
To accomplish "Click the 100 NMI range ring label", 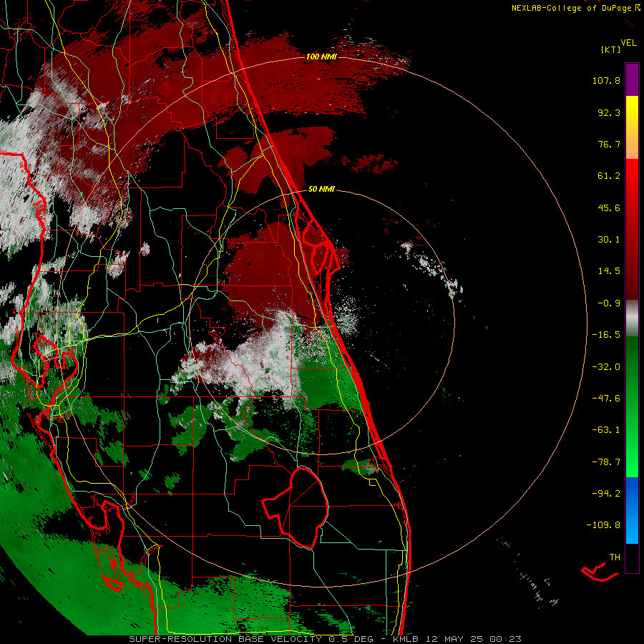I will pyautogui.click(x=321, y=57).
